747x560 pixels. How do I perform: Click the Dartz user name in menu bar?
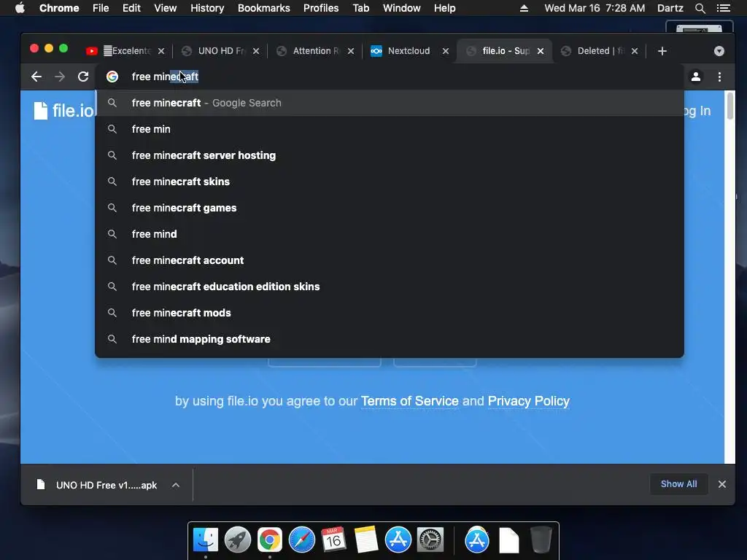[670, 8]
